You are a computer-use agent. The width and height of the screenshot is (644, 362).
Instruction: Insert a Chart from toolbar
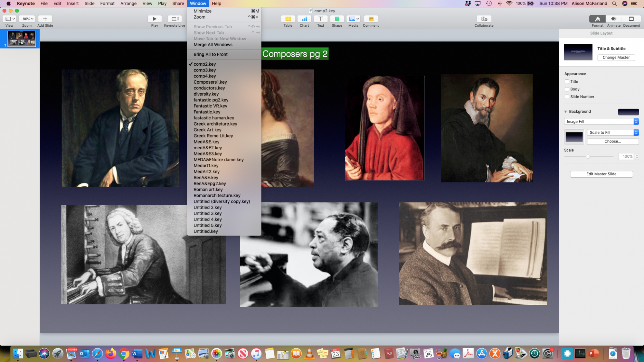pos(304,19)
